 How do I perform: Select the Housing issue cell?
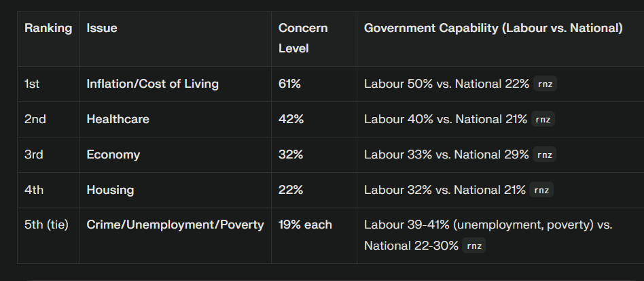coord(111,191)
